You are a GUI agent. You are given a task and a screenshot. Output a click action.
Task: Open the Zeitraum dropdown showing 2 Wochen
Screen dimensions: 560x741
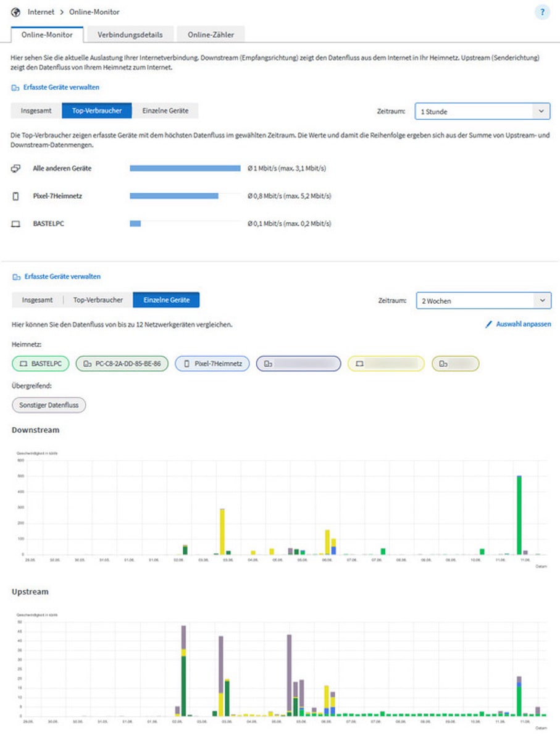(x=483, y=301)
